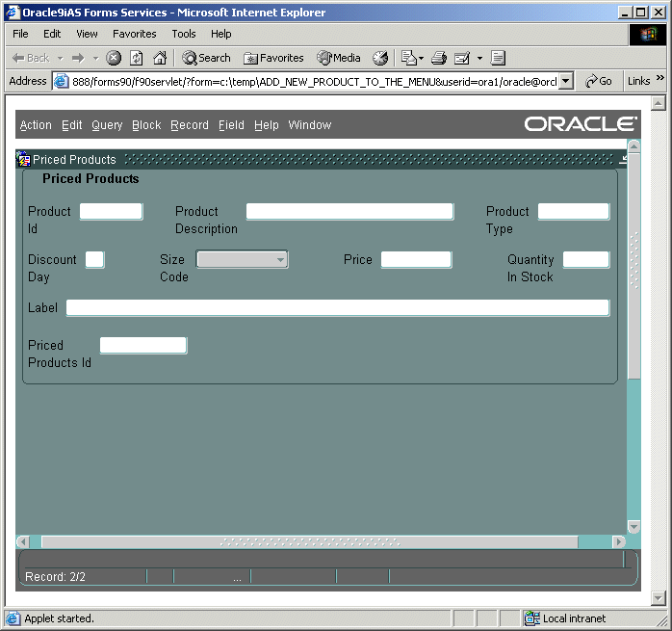Click the Links toolbar label
This screenshot has width=672, height=631.
click(638, 81)
